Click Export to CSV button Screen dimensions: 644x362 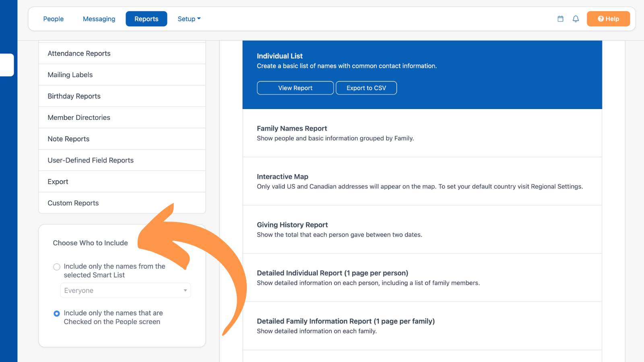[x=366, y=88]
